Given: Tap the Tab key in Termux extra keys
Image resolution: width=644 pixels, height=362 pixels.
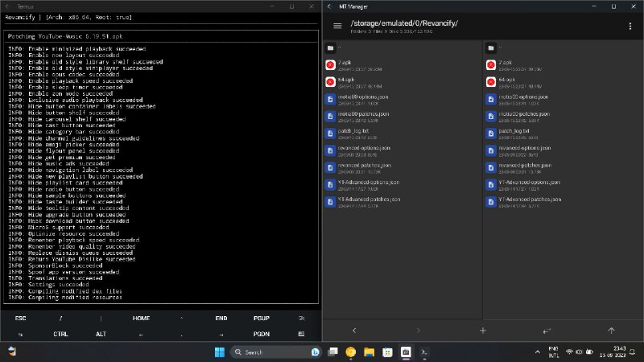Looking at the screenshot, I should 20,335.
